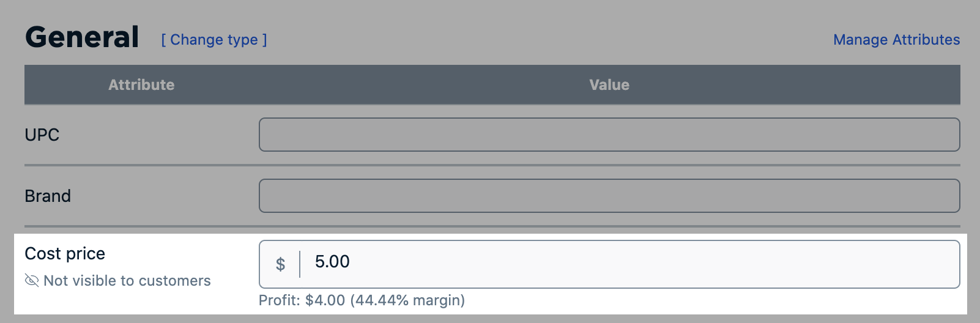Click the Attribute column header
Viewport: 980px width, 323px height.
141,85
